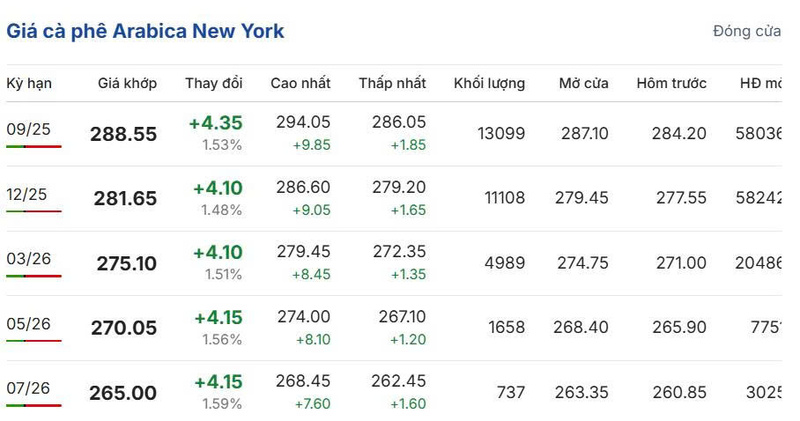The width and height of the screenshot is (800, 421).
Task: Sort by the Kỳ hạn column header
Action: pos(29,83)
